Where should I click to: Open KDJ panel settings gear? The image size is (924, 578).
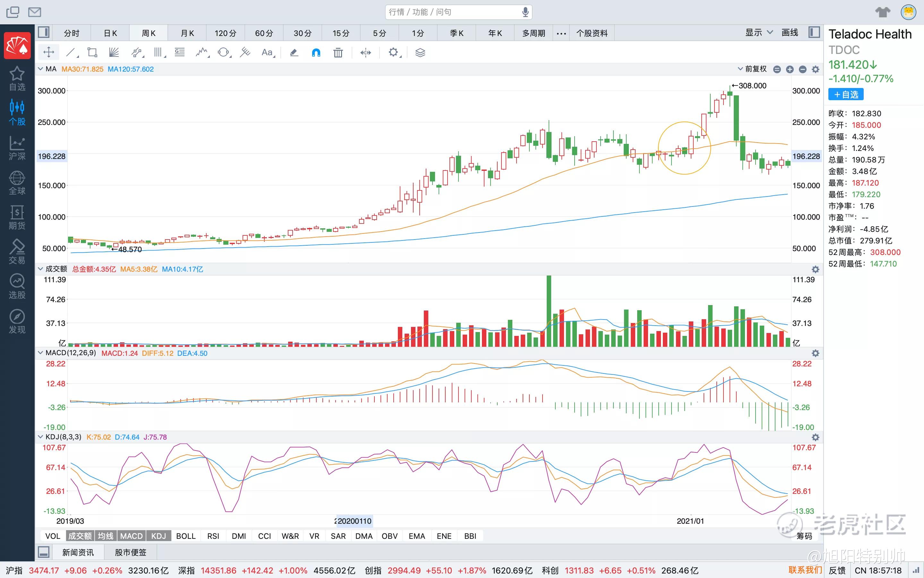[816, 437]
